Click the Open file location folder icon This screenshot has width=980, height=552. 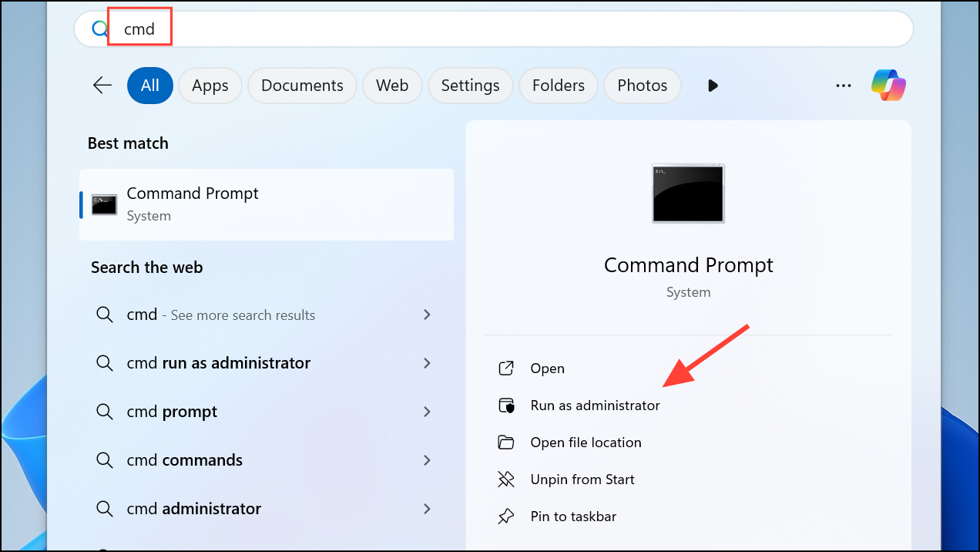pos(506,443)
